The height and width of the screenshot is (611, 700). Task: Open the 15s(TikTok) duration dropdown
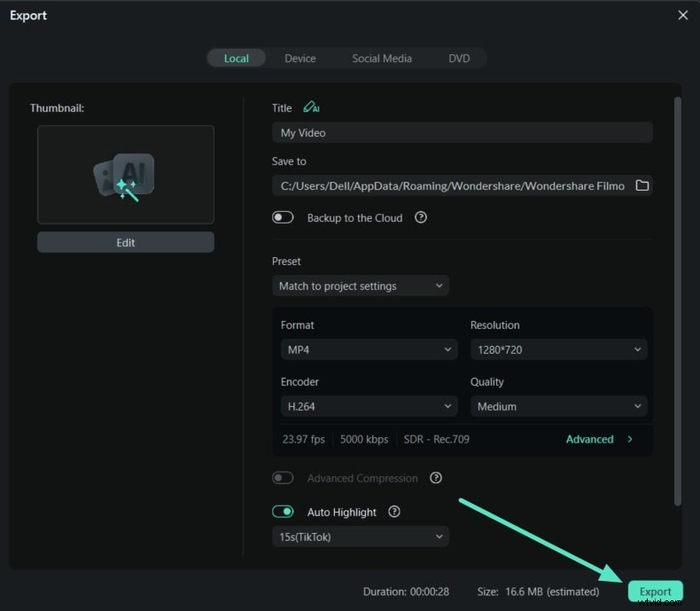360,537
